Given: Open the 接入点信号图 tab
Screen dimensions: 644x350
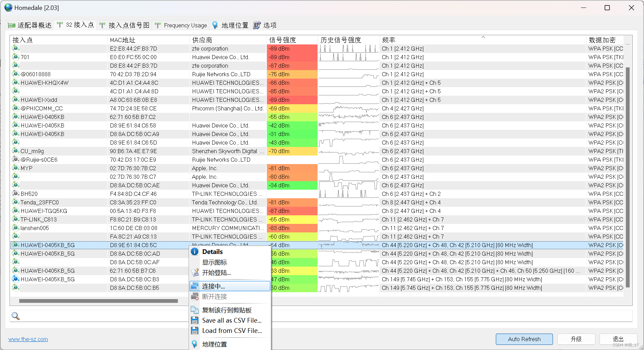Looking at the screenshot, I should pyautogui.click(x=124, y=25).
